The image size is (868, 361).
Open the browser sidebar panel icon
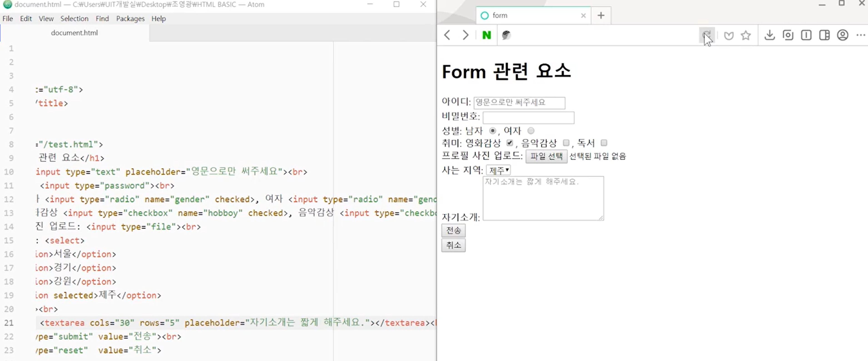pyautogui.click(x=824, y=35)
